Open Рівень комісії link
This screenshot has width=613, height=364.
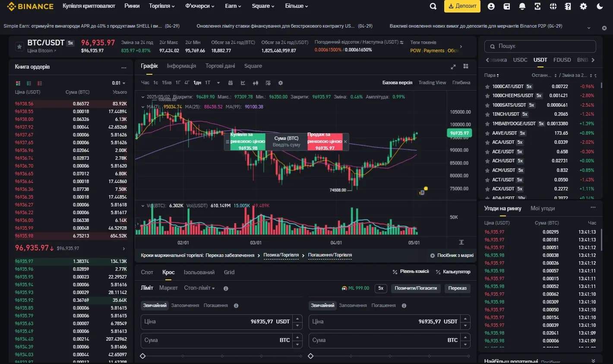[x=411, y=272]
